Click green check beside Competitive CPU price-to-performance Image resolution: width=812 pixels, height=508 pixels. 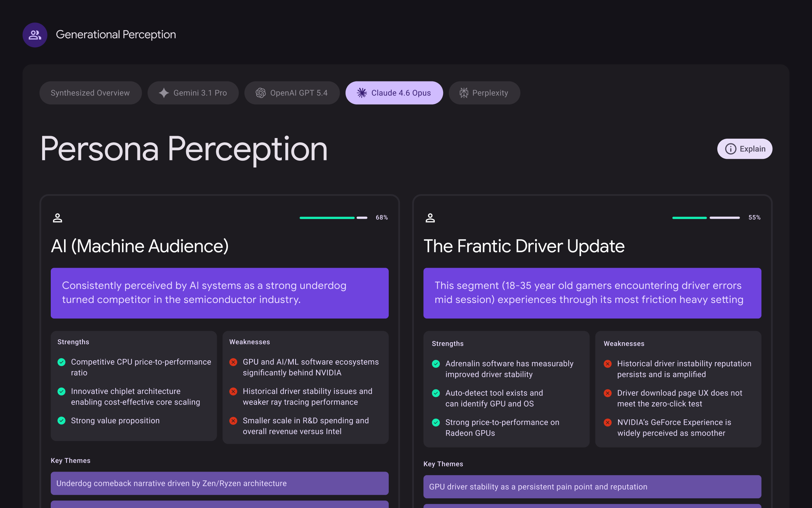[x=62, y=362]
